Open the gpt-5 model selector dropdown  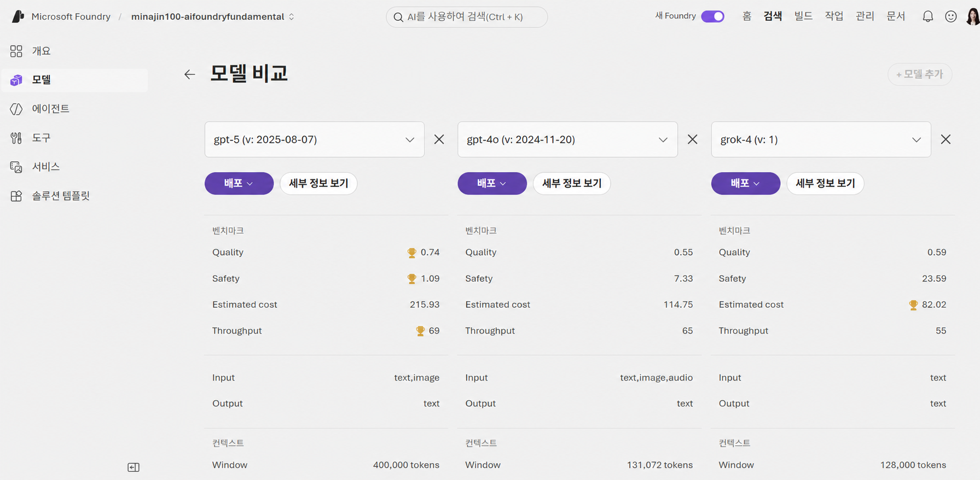(315, 139)
